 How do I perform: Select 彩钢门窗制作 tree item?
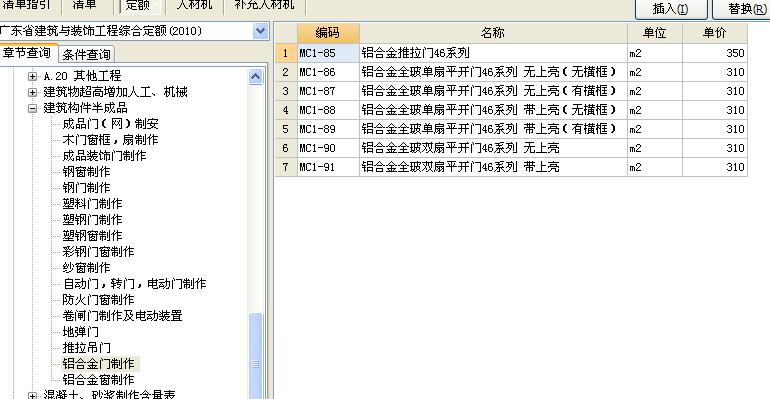click(x=98, y=252)
